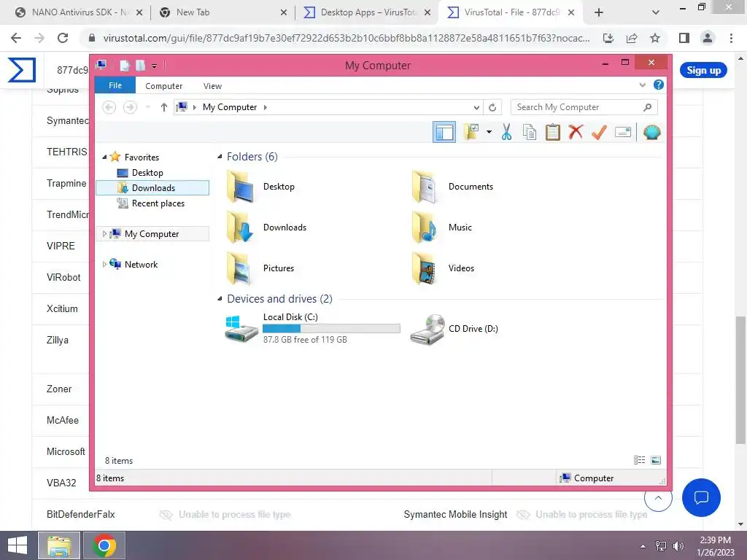Go up one level arrow
Image resolution: width=747 pixels, height=560 pixels.
click(164, 107)
